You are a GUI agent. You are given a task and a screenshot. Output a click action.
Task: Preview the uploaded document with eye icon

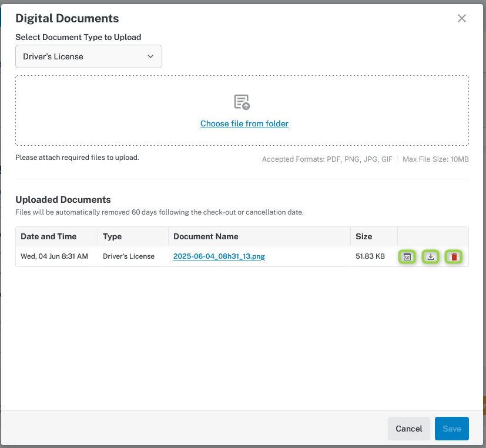(407, 257)
